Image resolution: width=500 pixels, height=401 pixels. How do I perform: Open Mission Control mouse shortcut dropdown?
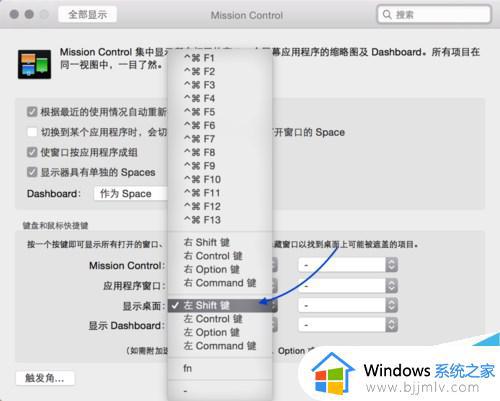pyautogui.click(x=348, y=265)
